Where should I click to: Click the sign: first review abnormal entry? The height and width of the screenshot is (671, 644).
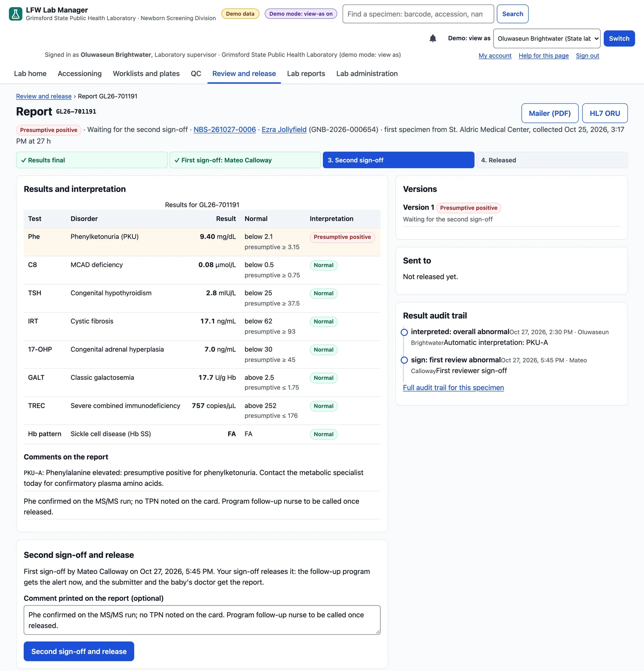pos(456,360)
